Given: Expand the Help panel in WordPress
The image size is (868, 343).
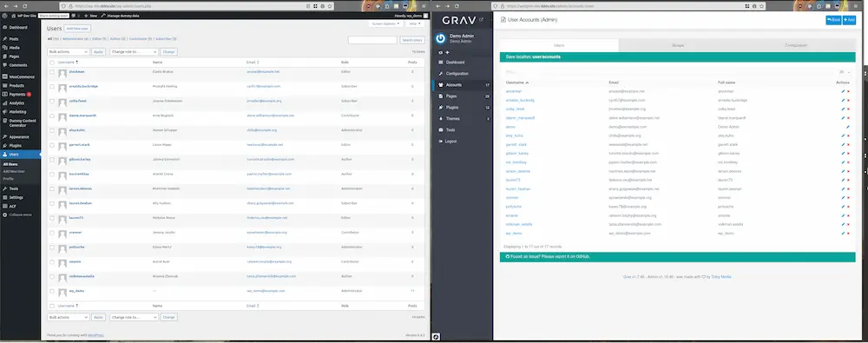Looking at the screenshot, I should click(x=414, y=23).
